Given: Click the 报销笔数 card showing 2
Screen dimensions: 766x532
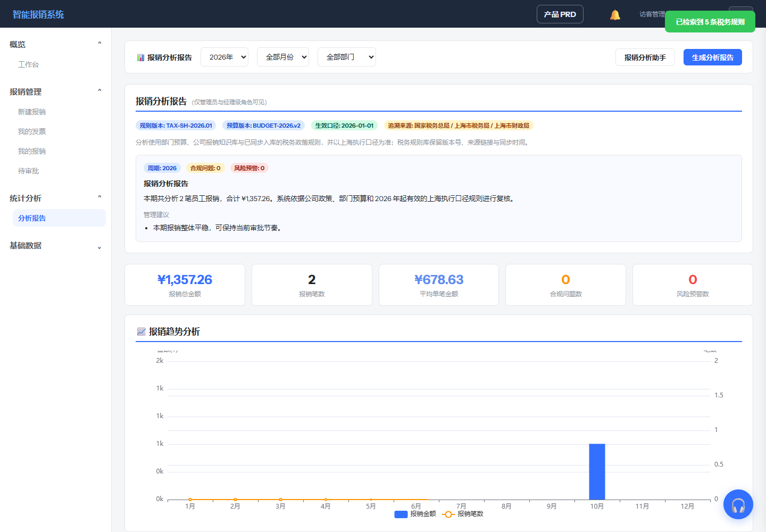Looking at the screenshot, I should point(312,285).
